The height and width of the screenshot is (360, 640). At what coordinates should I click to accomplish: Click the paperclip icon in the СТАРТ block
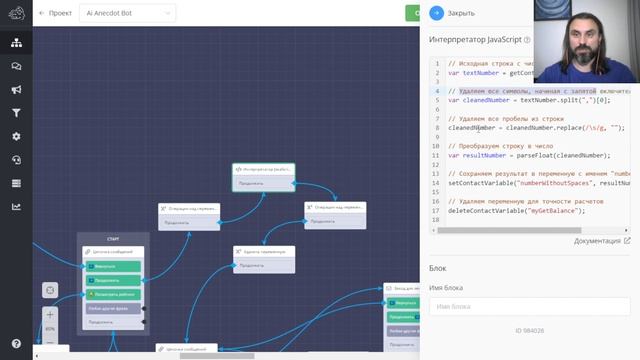click(88, 252)
